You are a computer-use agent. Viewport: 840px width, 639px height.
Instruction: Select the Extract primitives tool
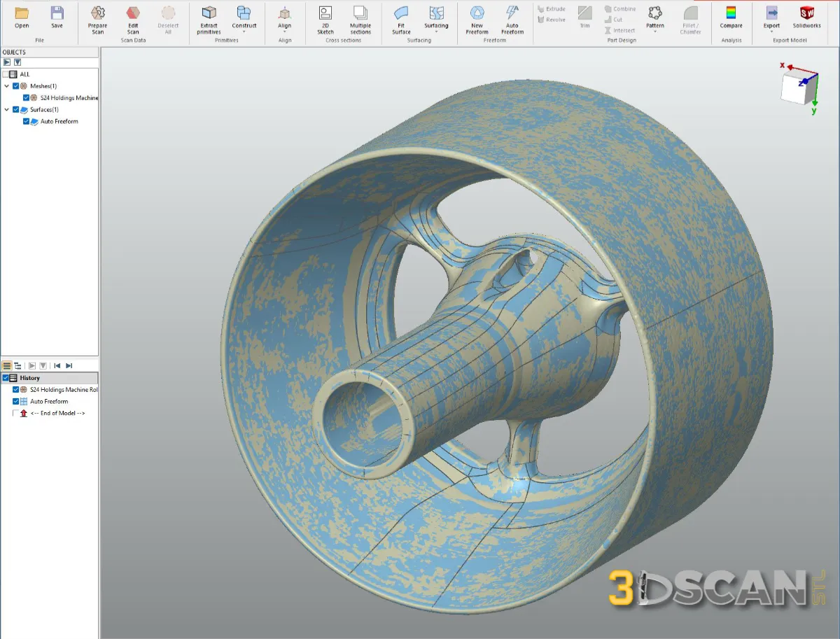click(209, 19)
